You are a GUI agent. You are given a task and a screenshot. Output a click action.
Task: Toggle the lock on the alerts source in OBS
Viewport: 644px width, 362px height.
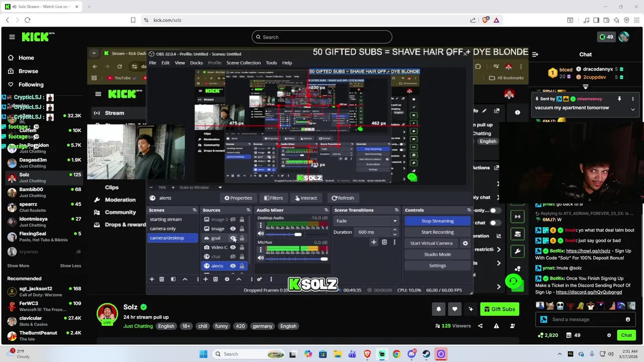[x=242, y=265]
